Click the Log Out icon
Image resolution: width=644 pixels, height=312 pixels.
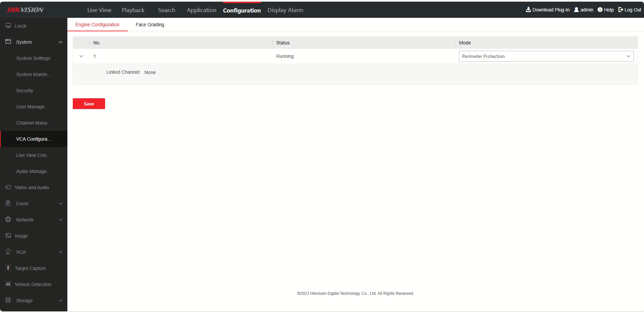[x=620, y=10]
